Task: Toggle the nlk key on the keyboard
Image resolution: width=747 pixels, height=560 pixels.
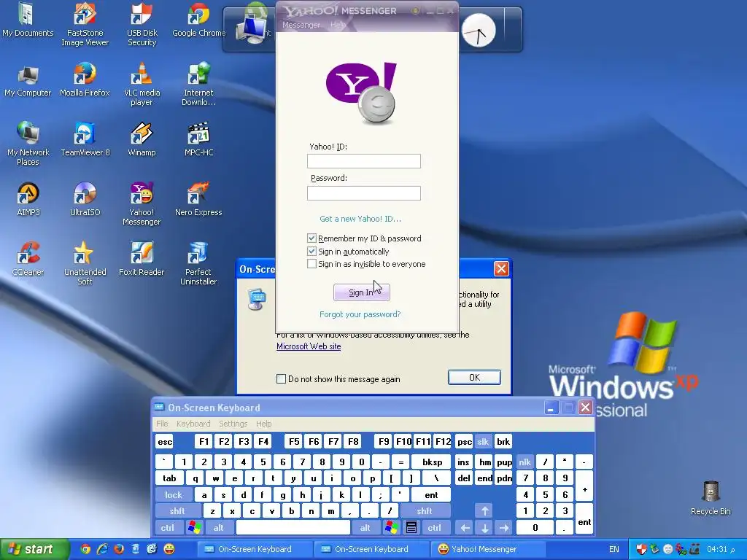Action: [x=525, y=462]
